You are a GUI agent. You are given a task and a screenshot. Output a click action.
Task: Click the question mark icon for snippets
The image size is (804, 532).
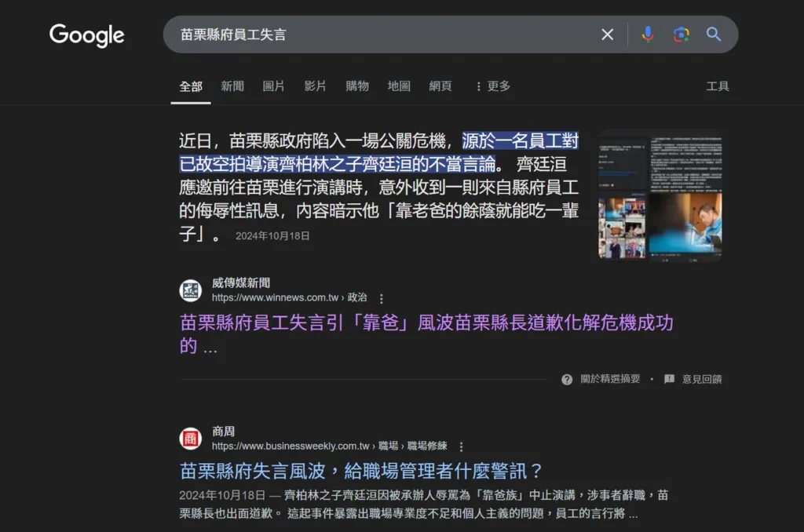(x=567, y=380)
